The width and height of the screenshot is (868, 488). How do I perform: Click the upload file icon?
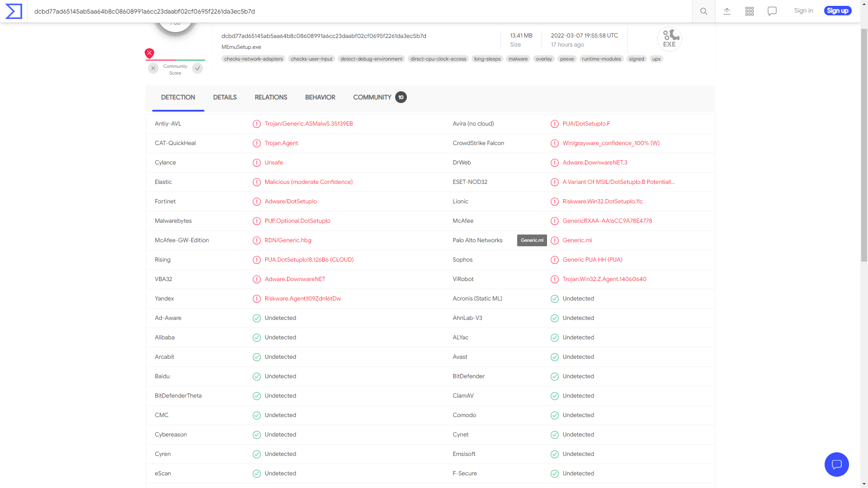click(727, 11)
